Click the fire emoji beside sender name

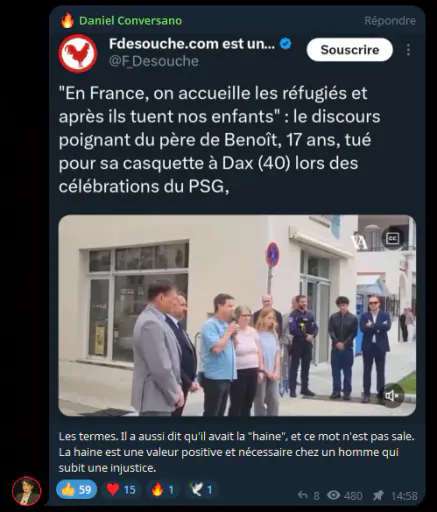pos(67,21)
